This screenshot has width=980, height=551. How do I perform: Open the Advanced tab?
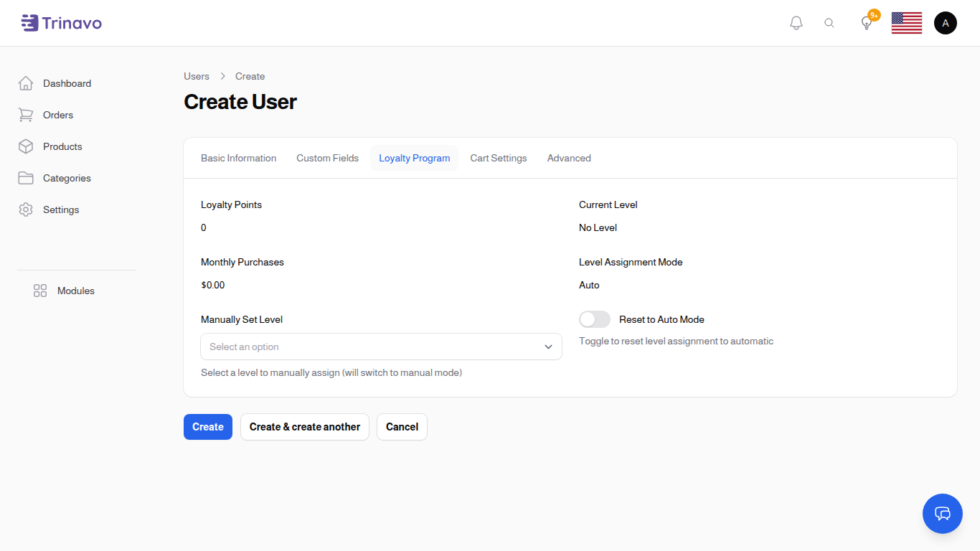point(569,158)
